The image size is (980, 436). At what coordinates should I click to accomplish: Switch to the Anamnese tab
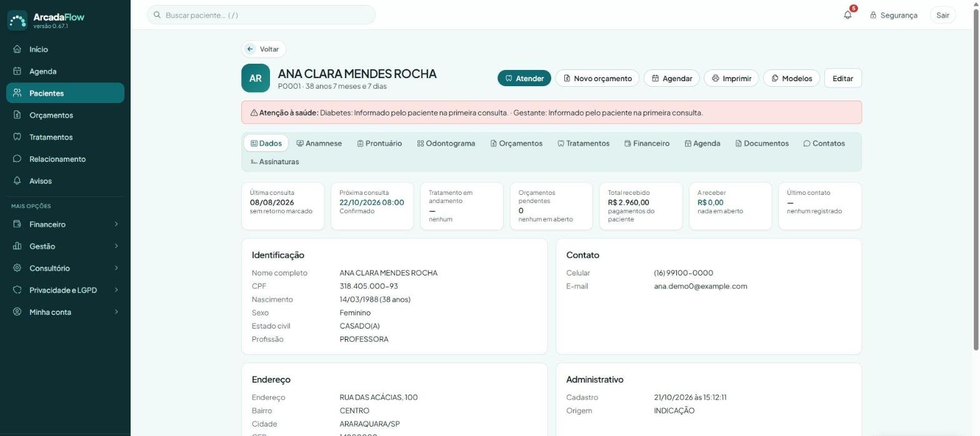pyautogui.click(x=319, y=143)
